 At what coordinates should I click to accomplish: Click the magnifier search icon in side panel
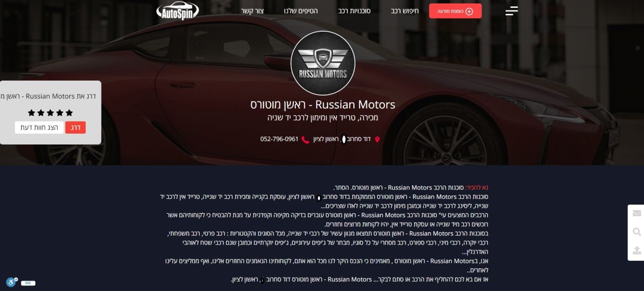click(637, 232)
